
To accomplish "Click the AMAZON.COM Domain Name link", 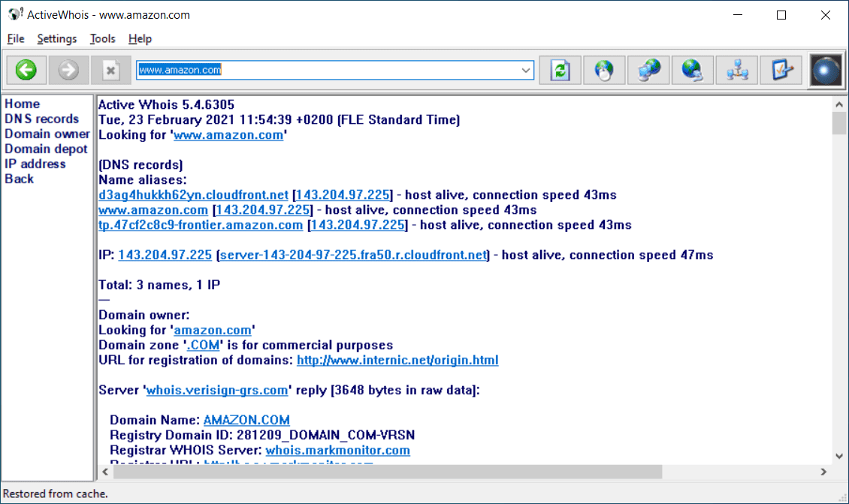I will [x=246, y=420].
